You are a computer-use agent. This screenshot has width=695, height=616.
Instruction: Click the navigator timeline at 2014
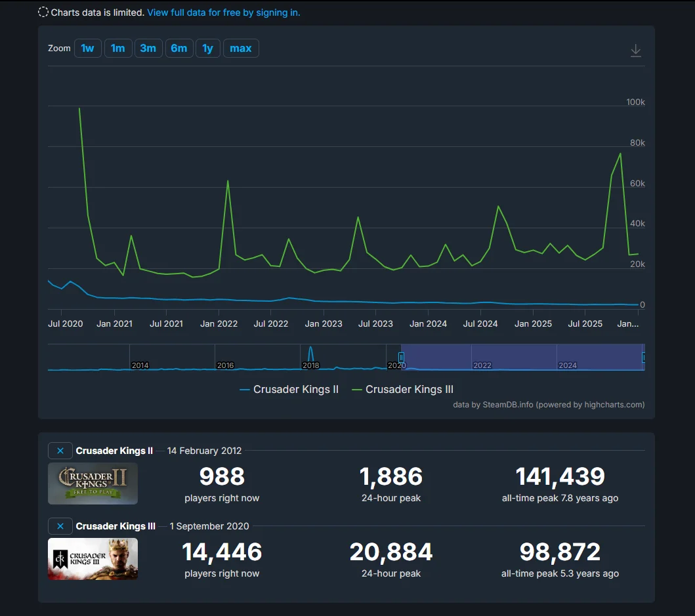tap(140, 365)
